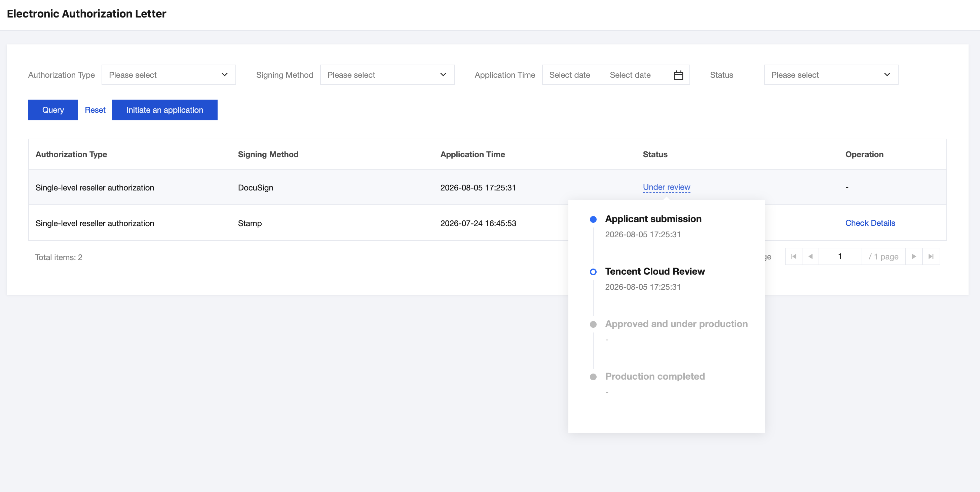Focus the page number input field

point(840,257)
